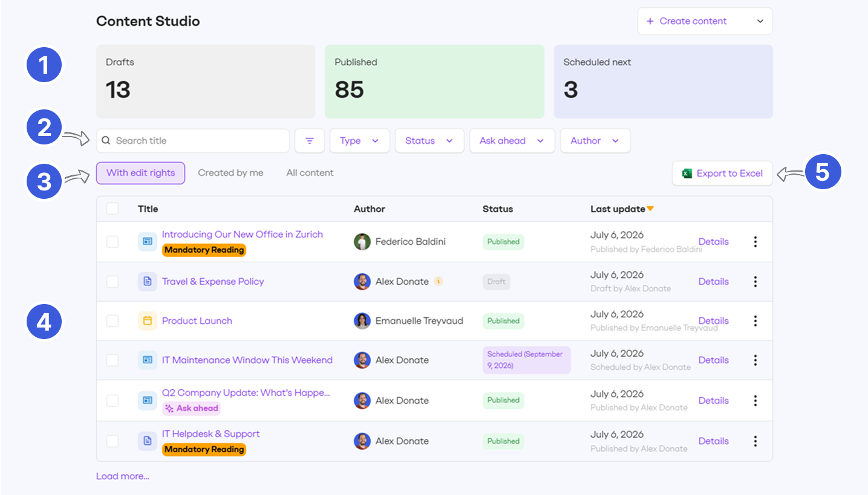The image size is (868, 495).
Task: Click the info icon next to Alex Donate
Action: point(439,281)
